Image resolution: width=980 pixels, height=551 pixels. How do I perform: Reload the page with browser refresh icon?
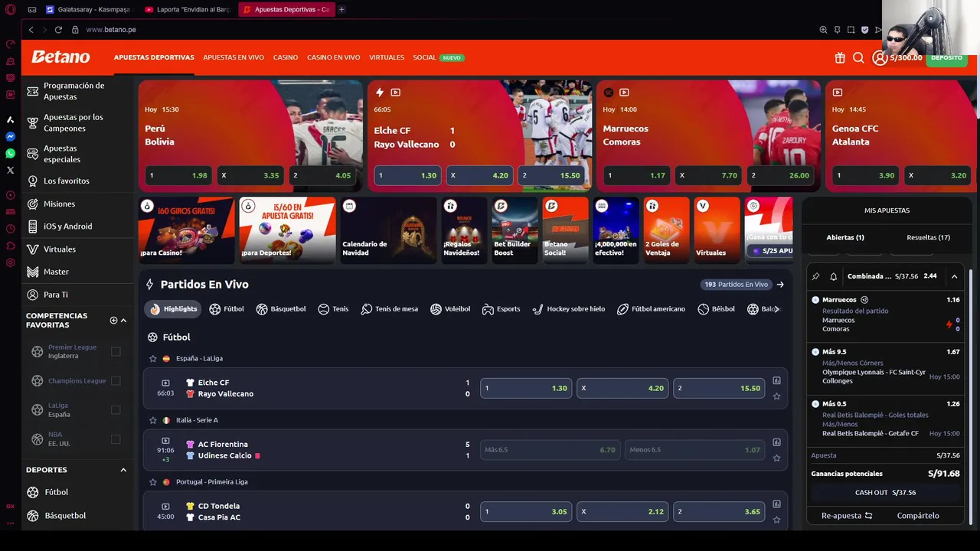point(58,30)
